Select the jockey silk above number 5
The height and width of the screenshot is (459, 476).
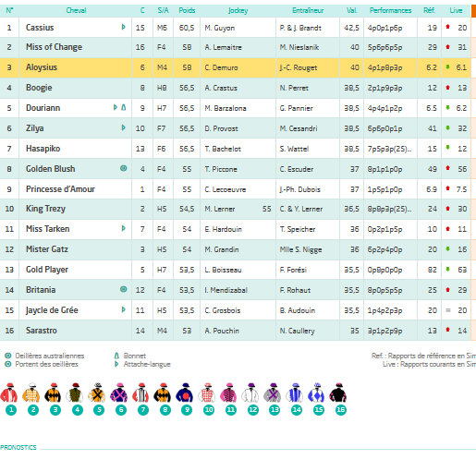[97, 393]
